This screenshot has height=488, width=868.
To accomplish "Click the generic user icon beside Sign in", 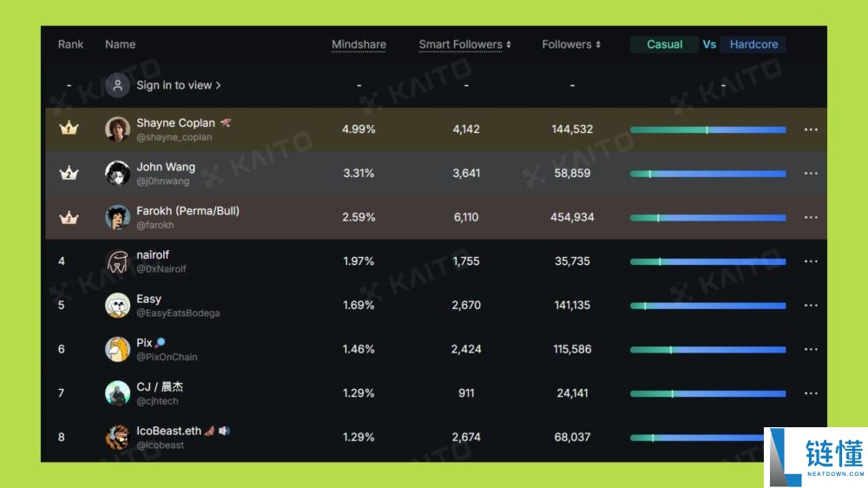I will 117,85.
